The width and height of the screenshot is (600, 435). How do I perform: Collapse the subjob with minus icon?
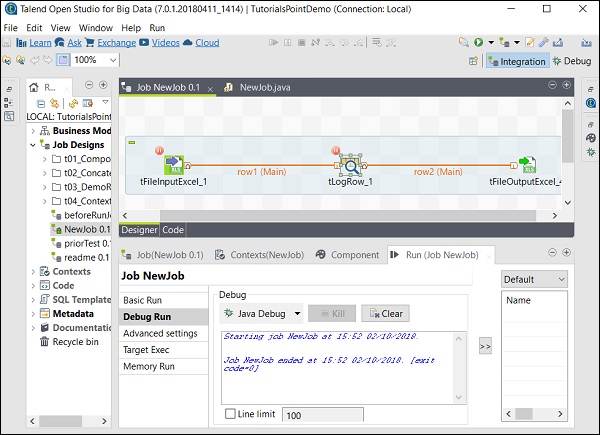132,142
